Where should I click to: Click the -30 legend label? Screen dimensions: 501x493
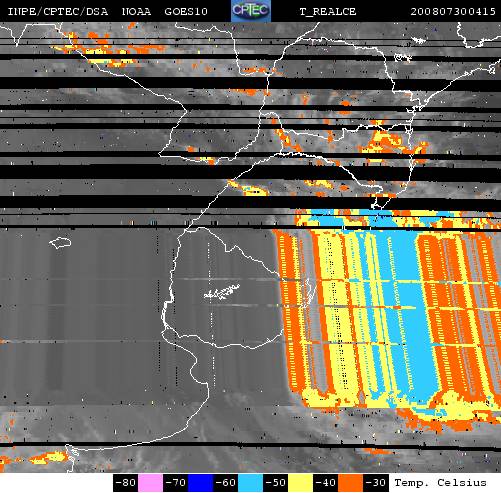[376, 483]
